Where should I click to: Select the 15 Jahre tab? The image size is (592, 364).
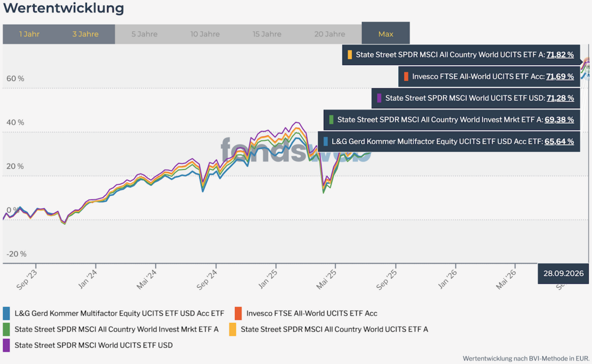[x=267, y=34]
